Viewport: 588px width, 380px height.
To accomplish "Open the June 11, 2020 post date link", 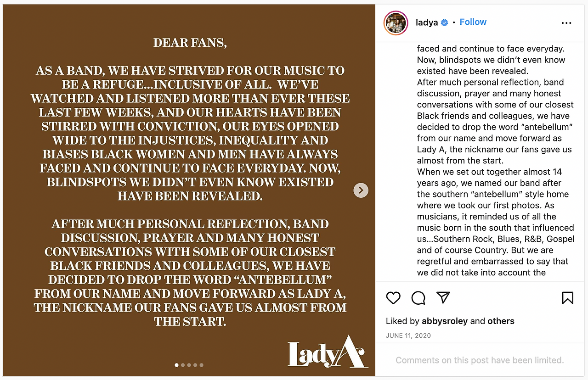I will click(408, 335).
